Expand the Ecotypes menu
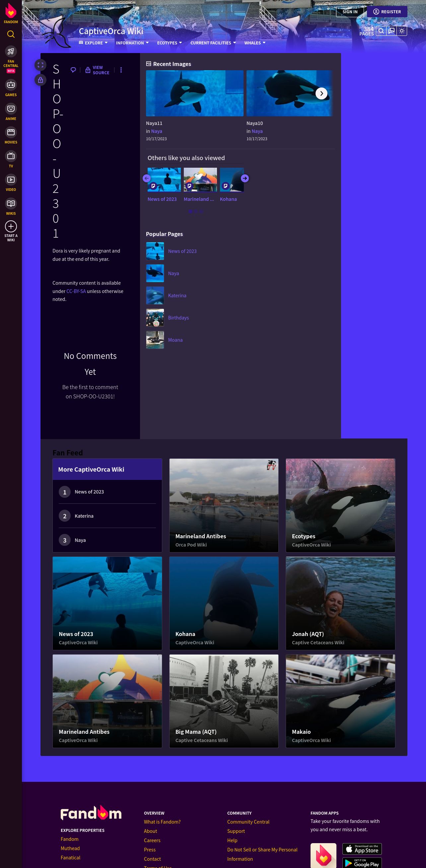Image resolution: width=426 pixels, height=868 pixels. click(x=169, y=43)
